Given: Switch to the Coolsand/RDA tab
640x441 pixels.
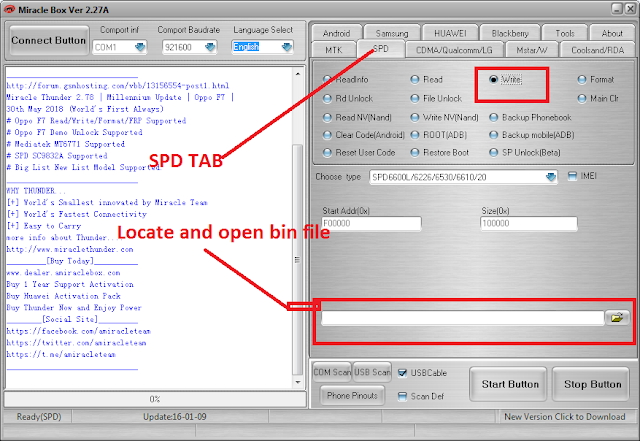Looking at the screenshot, I should (x=598, y=50).
